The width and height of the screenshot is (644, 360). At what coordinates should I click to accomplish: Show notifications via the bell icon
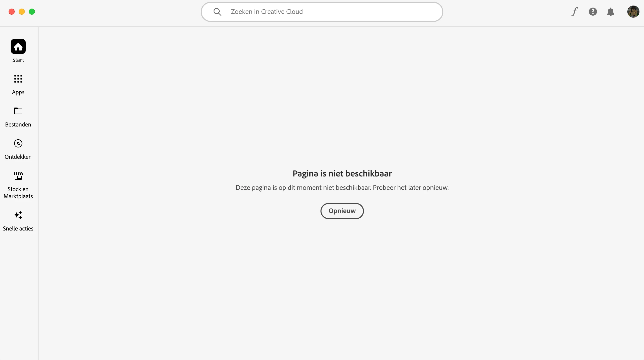(611, 12)
